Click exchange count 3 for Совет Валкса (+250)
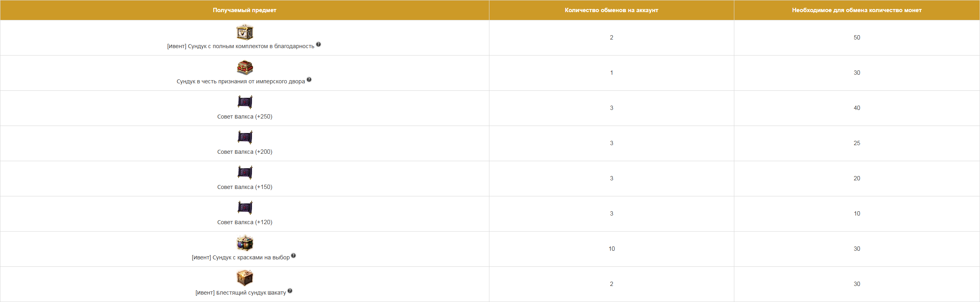 pos(611,108)
